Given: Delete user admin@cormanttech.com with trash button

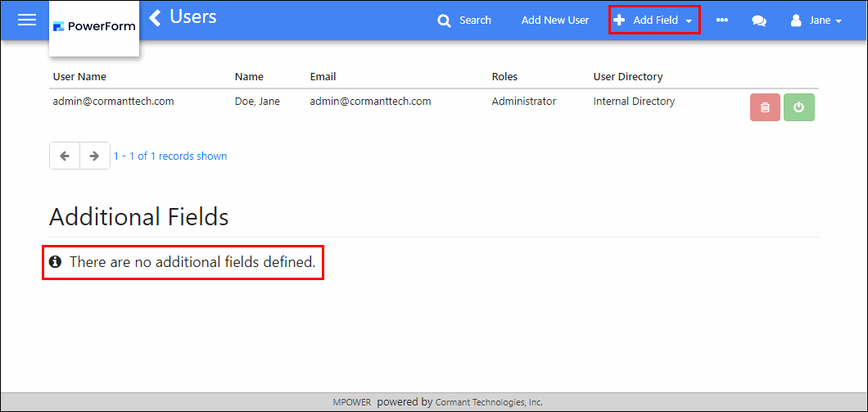Looking at the screenshot, I should [x=765, y=107].
